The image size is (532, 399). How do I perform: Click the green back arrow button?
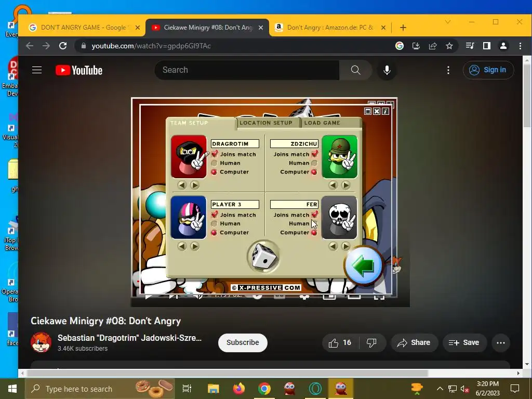(363, 265)
